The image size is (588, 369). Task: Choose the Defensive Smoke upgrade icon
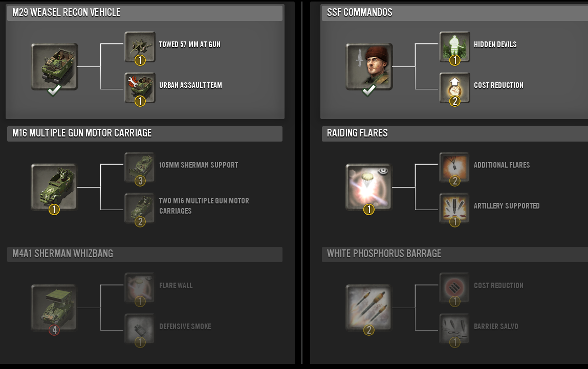(x=140, y=329)
